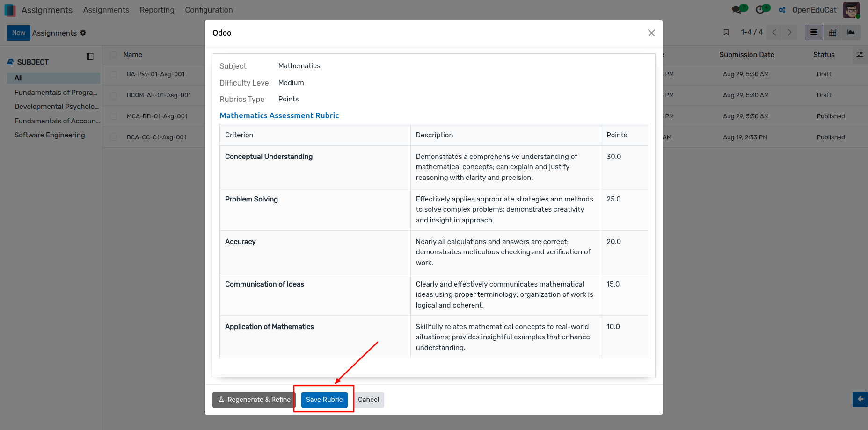Select Software Engineering subject filter
This screenshot has height=430, width=868.
[50, 135]
